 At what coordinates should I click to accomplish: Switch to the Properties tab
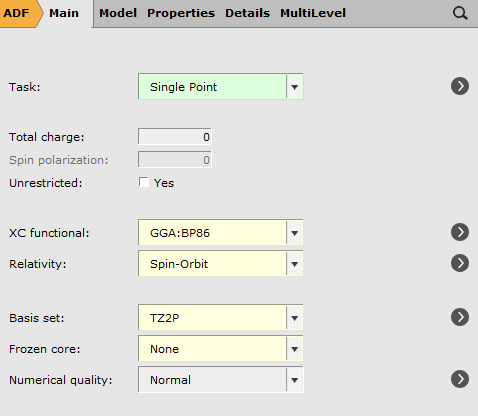click(181, 13)
